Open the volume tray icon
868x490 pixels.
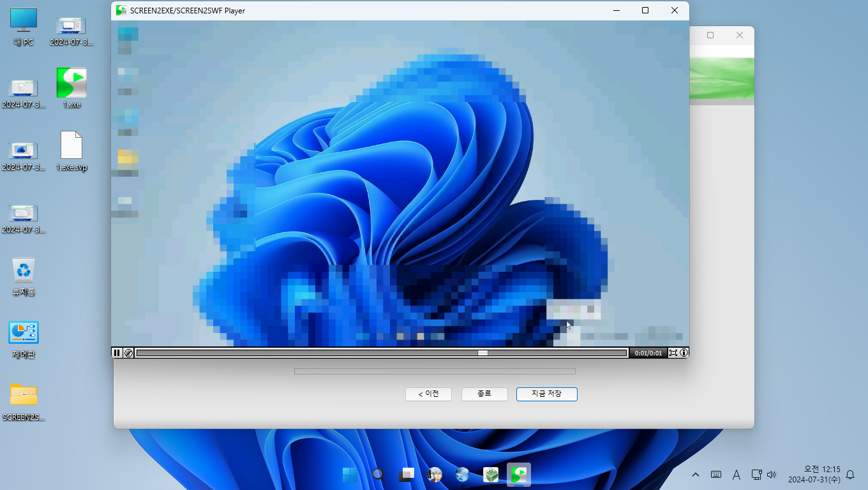tap(772, 475)
